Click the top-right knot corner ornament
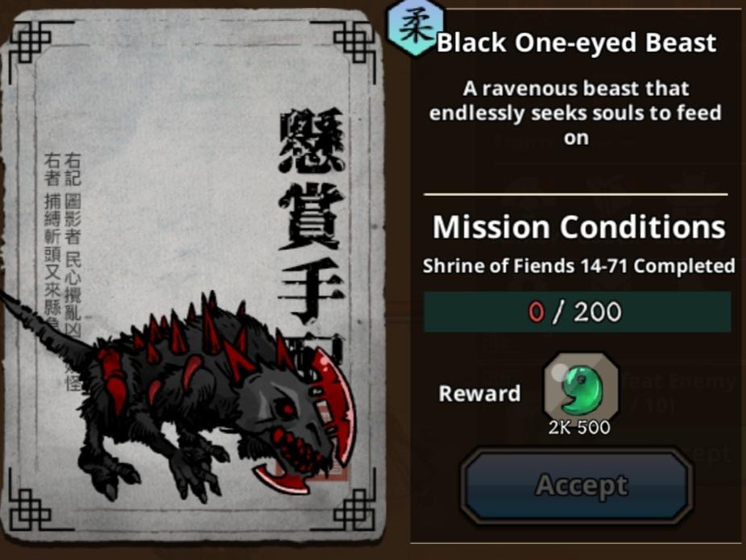The height and width of the screenshot is (560, 746). click(x=354, y=43)
